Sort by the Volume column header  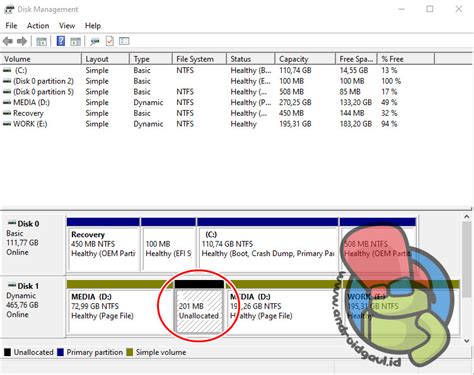click(x=41, y=59)
